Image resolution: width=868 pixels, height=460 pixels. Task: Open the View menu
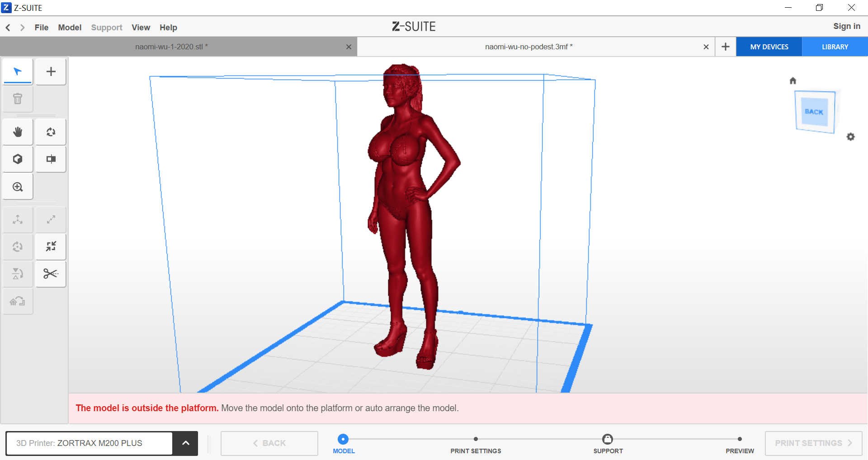[141, 28]
